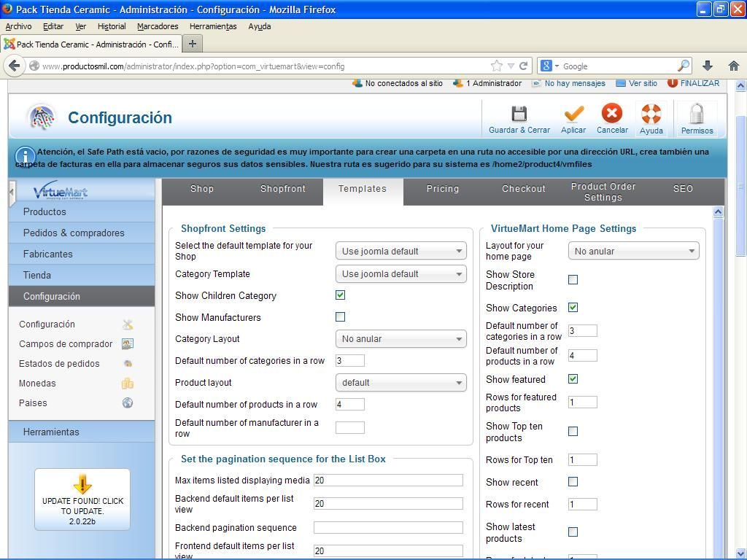Click the Paises globe icon
Screen dimensions: 747x560
pos(128,402)
